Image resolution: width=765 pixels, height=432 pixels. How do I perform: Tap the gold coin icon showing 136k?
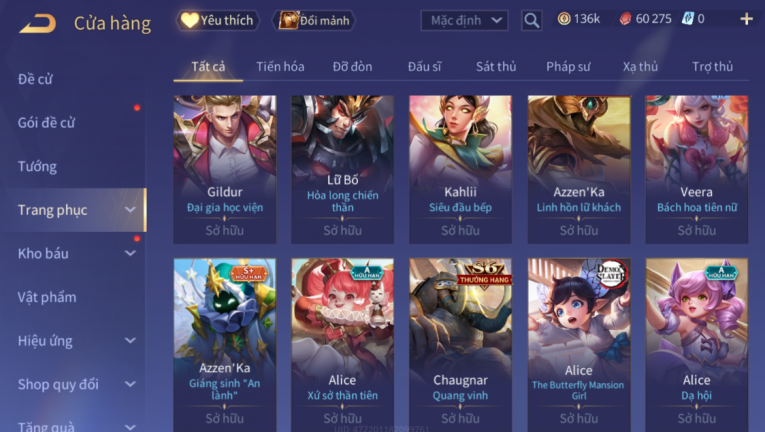[564, 19]
